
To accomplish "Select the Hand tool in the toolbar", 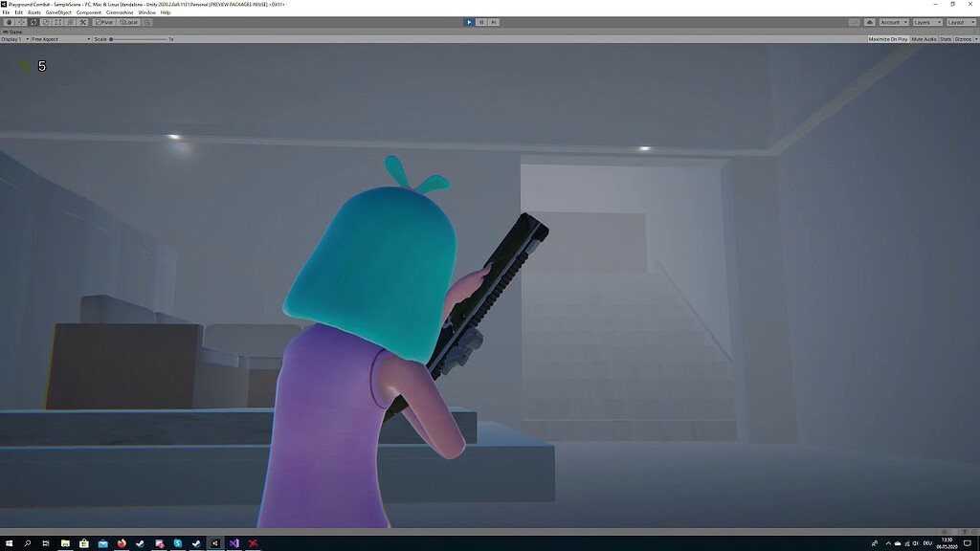I will [x=10, y=22].
